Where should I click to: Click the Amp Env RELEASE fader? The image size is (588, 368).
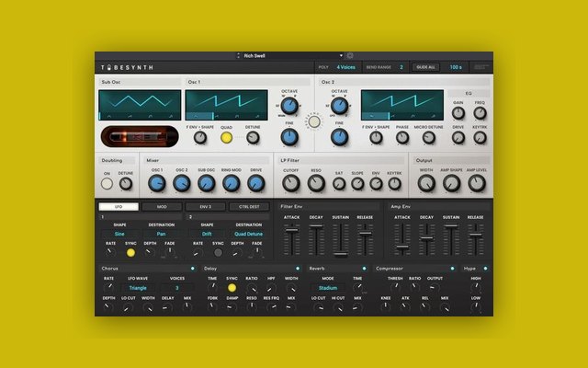(476, 235)
